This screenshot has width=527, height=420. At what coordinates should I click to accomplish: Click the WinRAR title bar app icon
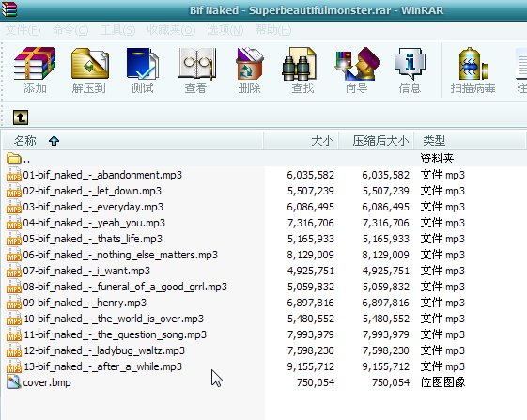[9, 9]
